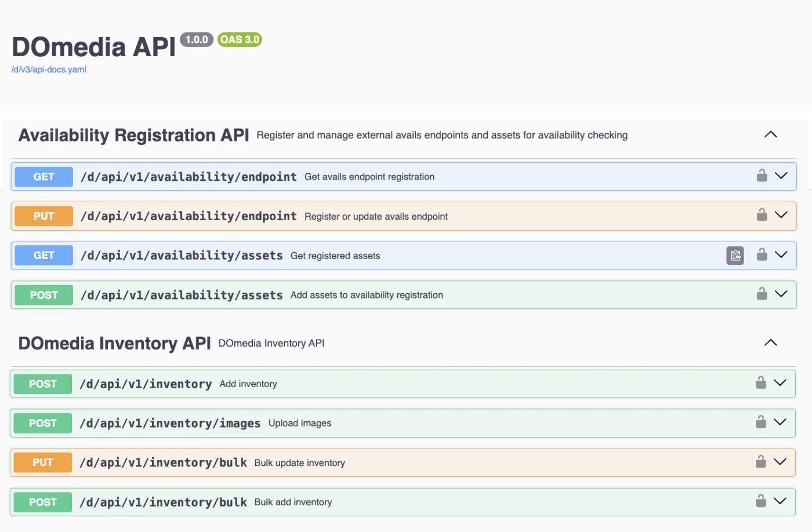This screenshot has width=812, height=532.
Task: Click lock icon on Upload images row
Action: 760,422
